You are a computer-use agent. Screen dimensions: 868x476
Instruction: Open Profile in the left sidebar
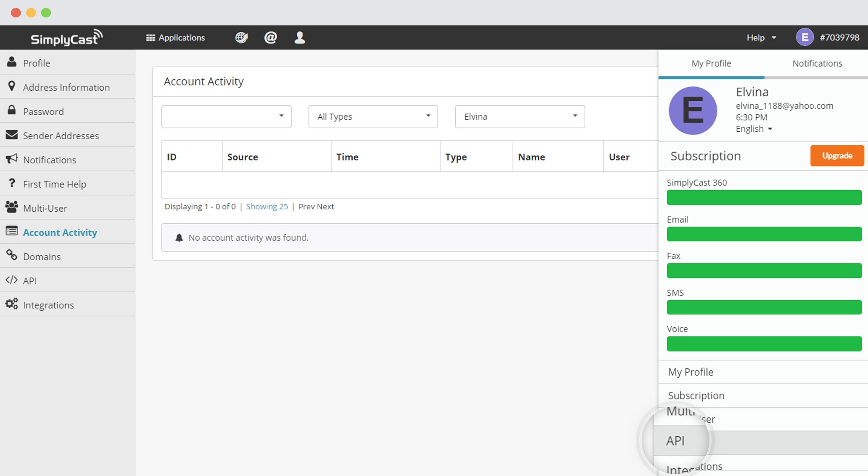coord(68,62)
